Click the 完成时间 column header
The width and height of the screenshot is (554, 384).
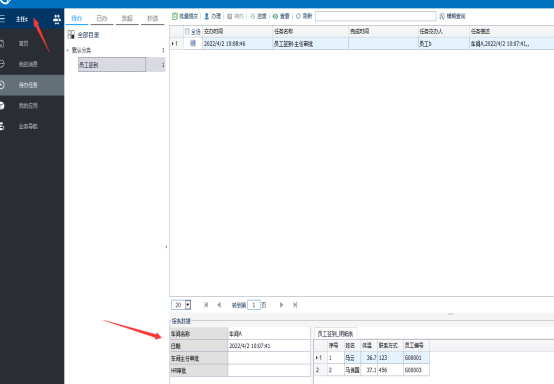point(383,31)
